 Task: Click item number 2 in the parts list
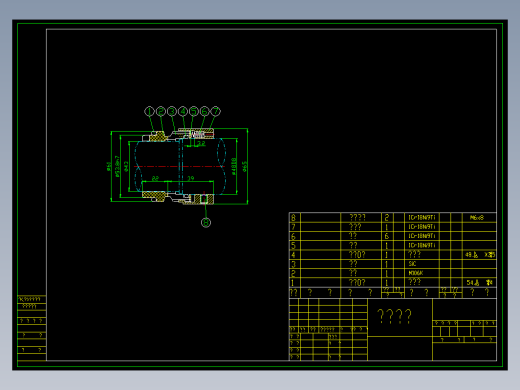[x=293, y=273]
